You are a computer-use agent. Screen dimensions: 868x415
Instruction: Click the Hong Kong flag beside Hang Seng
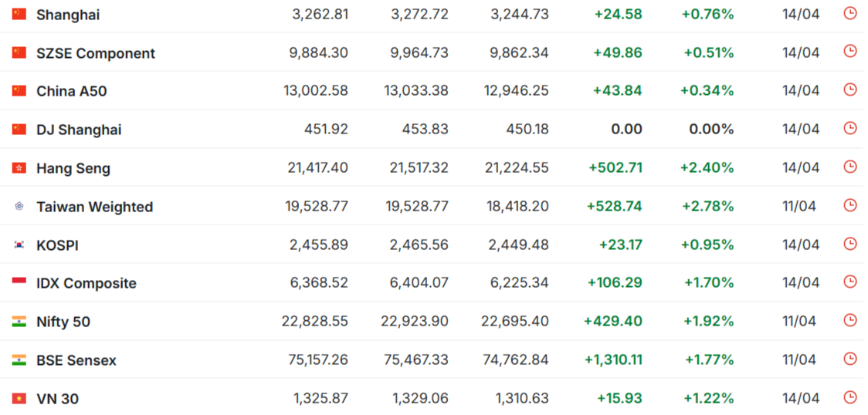coord(19,168)
